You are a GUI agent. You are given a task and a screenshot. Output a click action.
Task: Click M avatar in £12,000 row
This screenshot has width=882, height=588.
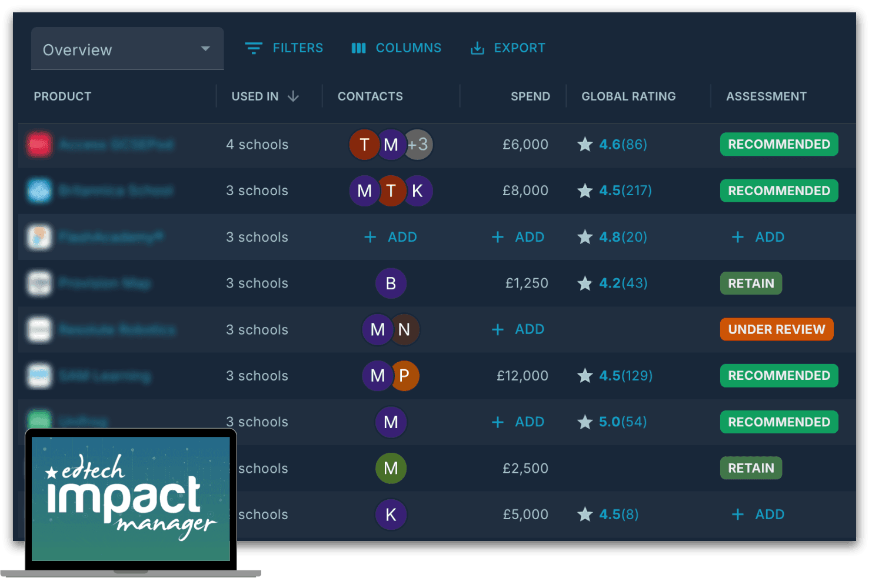[377, 376]
